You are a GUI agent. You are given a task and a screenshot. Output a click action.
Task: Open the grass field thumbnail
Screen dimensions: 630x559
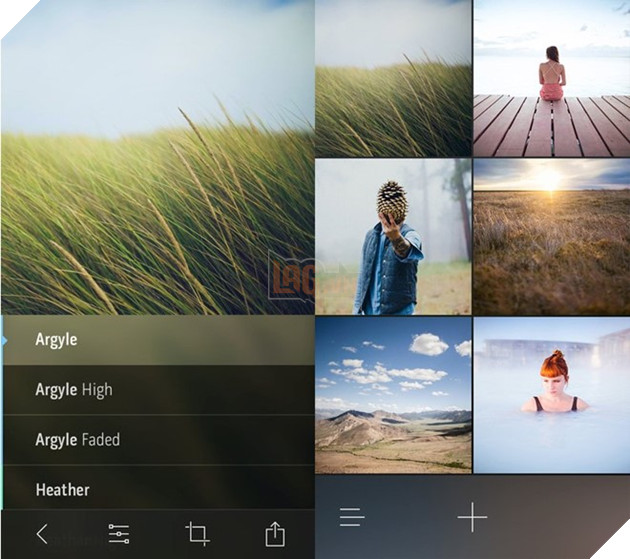click(x=393, y=79)
